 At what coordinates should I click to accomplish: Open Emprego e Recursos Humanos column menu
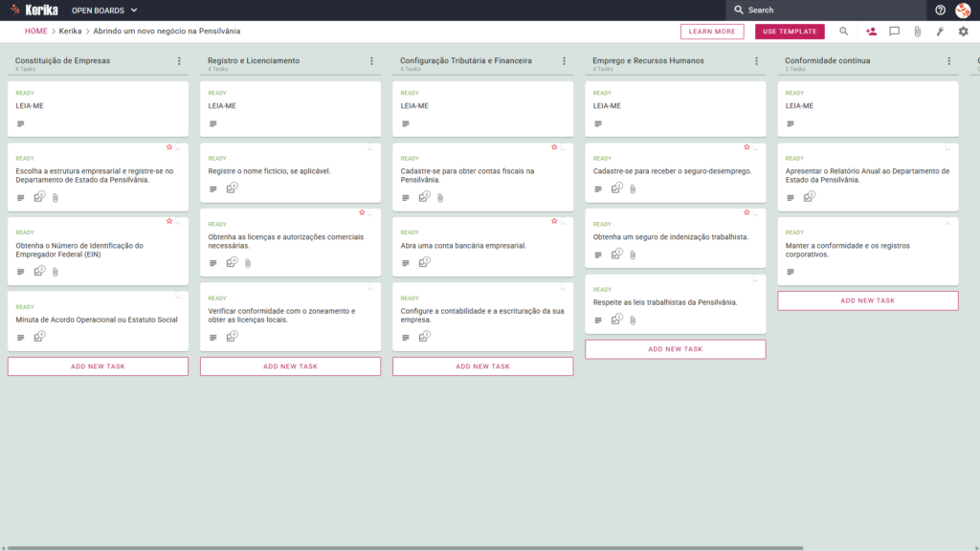pos(757,61)
